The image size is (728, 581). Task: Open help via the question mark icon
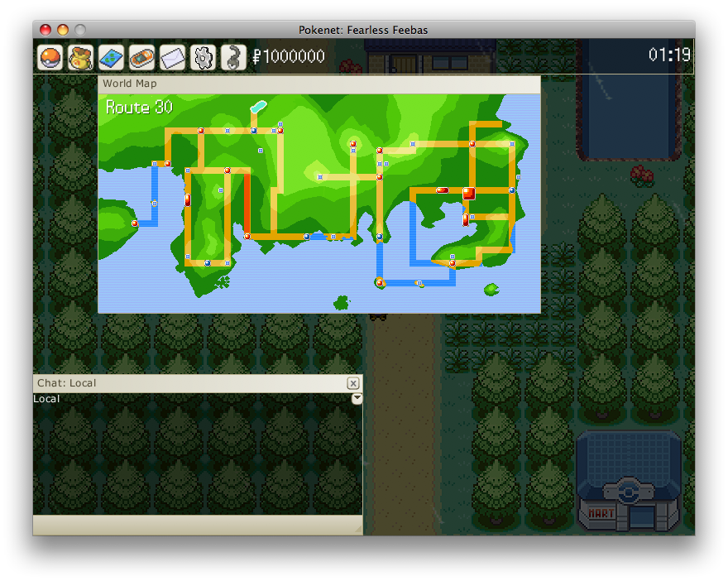[x=233, y=57]
